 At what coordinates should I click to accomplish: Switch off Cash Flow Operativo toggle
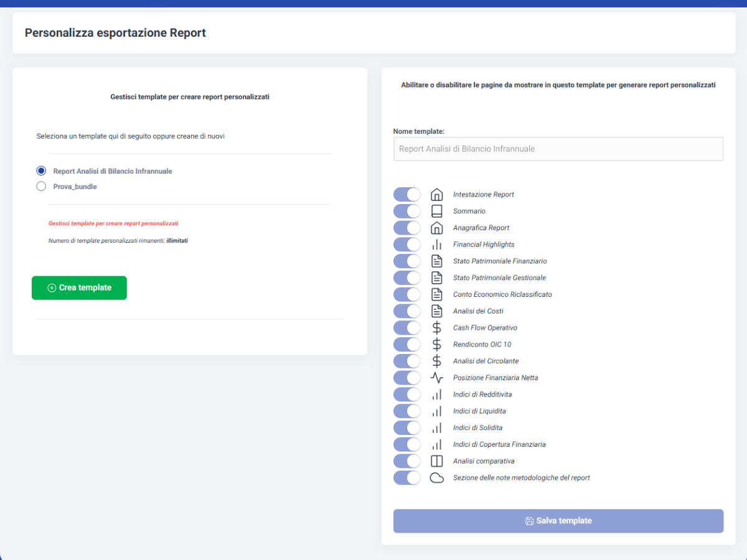click(x=407, y=328)
